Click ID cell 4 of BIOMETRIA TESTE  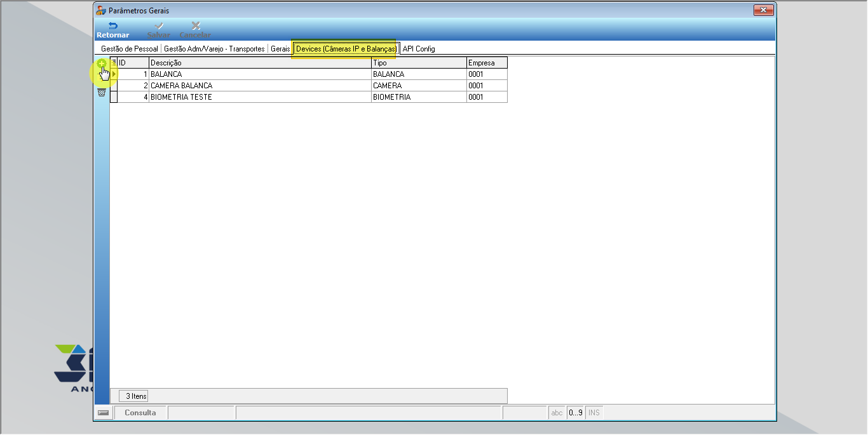(133, 97)
